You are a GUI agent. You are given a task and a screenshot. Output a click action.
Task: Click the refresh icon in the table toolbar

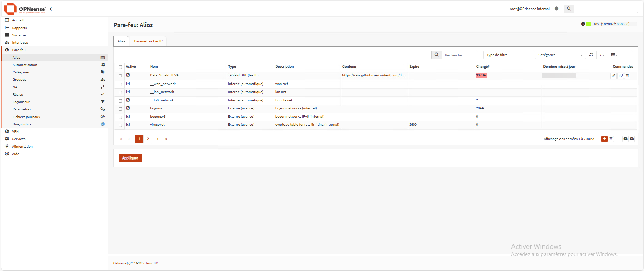[591, 55]
